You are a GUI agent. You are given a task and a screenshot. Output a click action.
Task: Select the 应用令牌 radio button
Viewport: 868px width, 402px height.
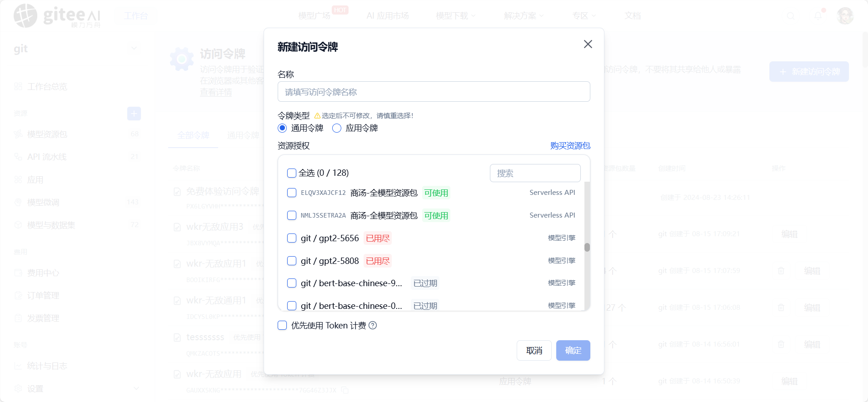(337, 128)
